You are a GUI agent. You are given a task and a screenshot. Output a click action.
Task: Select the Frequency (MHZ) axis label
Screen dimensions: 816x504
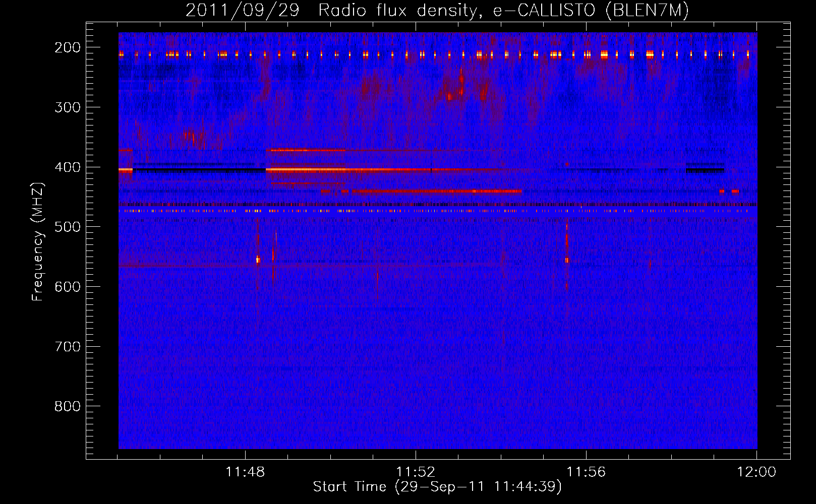pos(38,242)
